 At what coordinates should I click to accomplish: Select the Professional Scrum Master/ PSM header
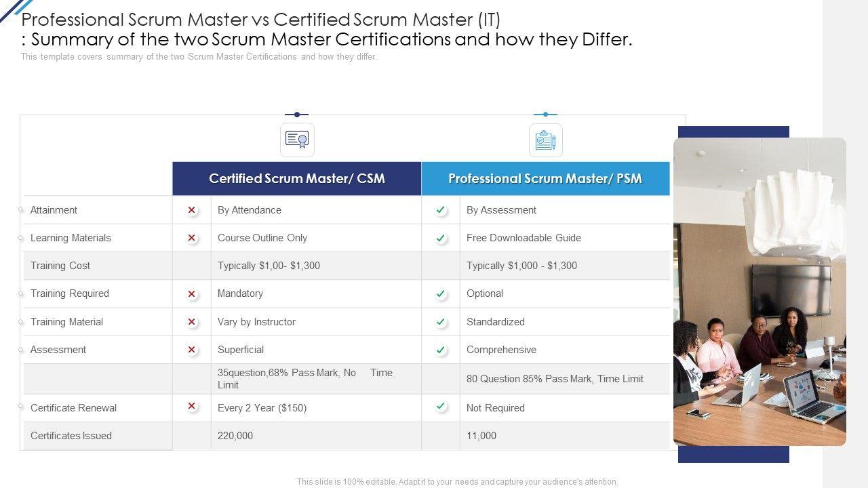coord(545,179)
